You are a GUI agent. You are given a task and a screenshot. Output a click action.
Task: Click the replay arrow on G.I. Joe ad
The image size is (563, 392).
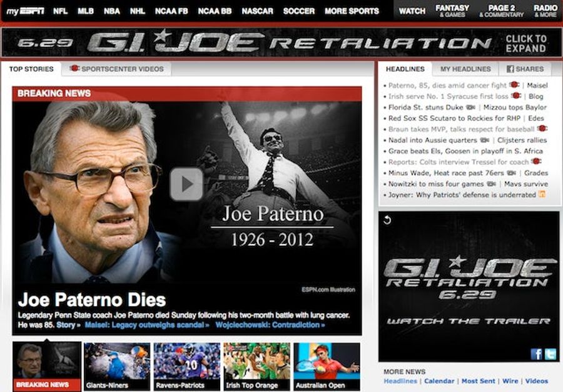pyautogui.click(x=387, y=219)
